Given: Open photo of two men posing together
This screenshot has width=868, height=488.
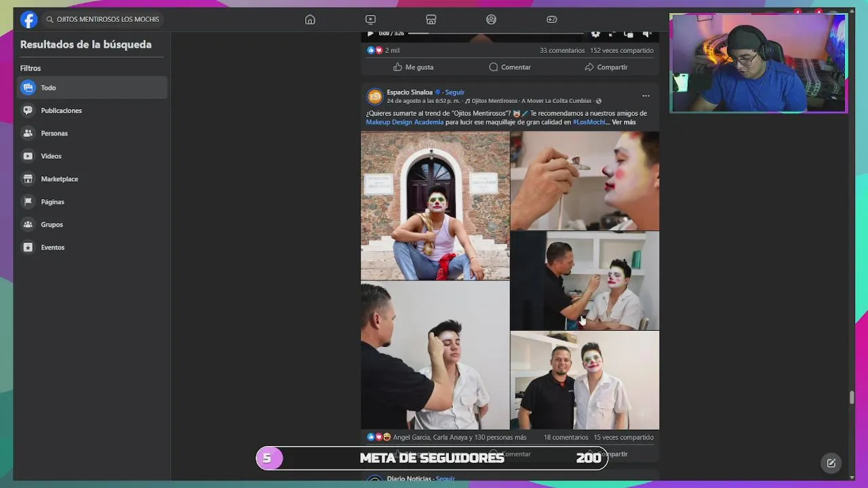Looking at the screenshot, I should coord(585,381).
